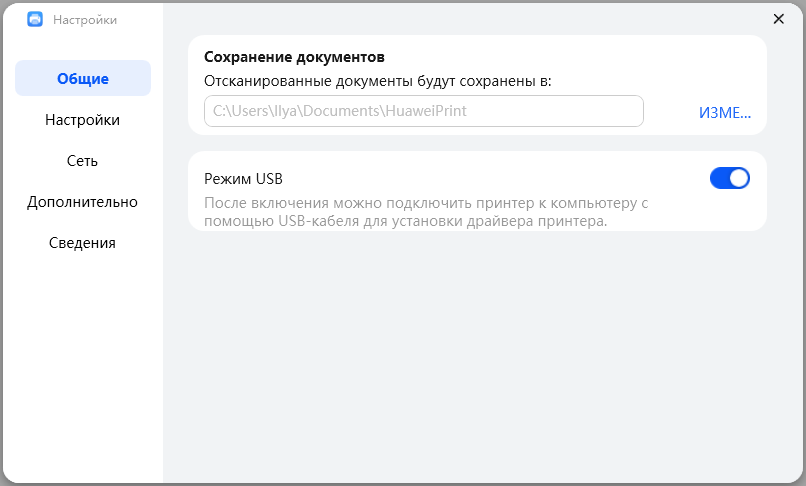Switch to the Общие tab
Viewport: 806px width, 486px height.
pos(83,79)
